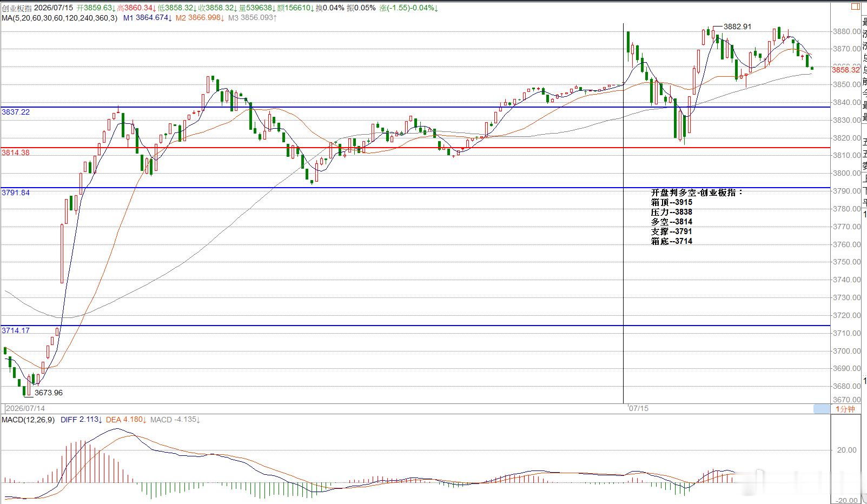Open the MACD(12,26,9) indicator label
This screenshot has width=867, height=504.
tap(28, 420)
